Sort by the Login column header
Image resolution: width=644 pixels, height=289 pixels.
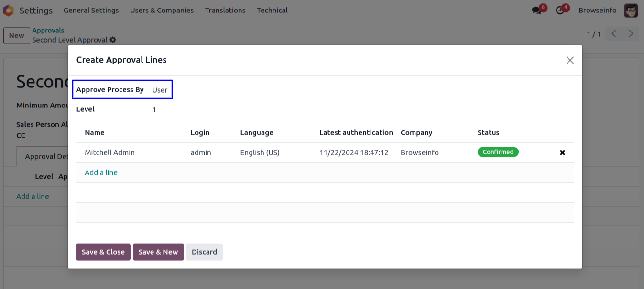point(200,132)
